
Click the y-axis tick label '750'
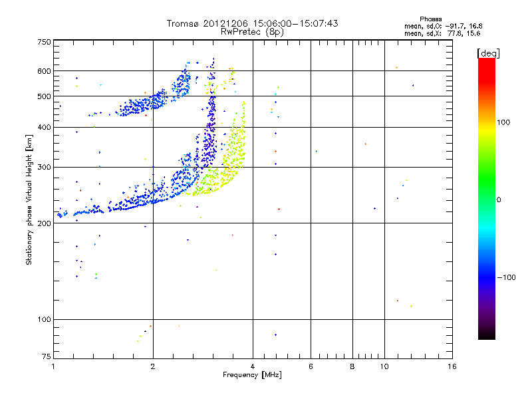(44, 42)
